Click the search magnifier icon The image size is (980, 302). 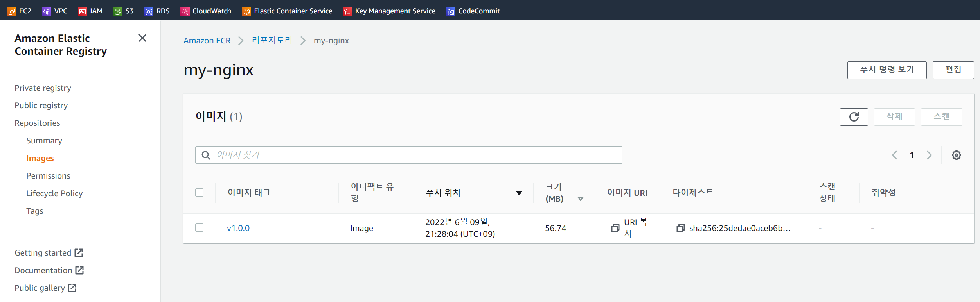tap(206, 155)
